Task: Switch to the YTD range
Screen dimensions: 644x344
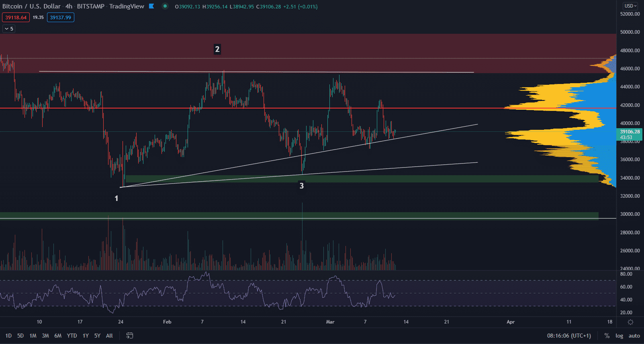Action: coord(72,336)
